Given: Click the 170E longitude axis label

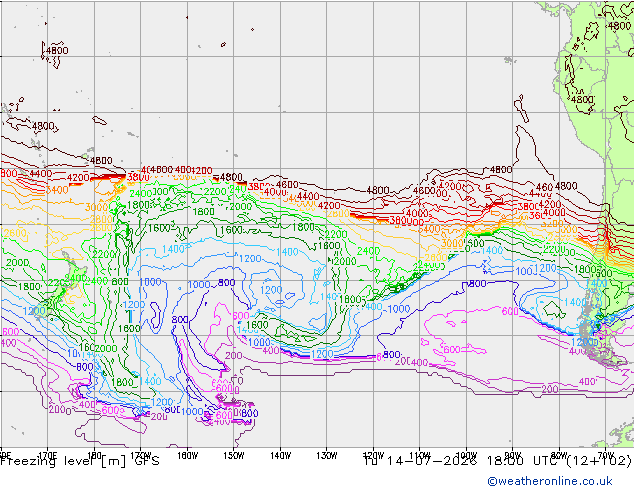Looking at the screenshot, I should tap(48, 455).
